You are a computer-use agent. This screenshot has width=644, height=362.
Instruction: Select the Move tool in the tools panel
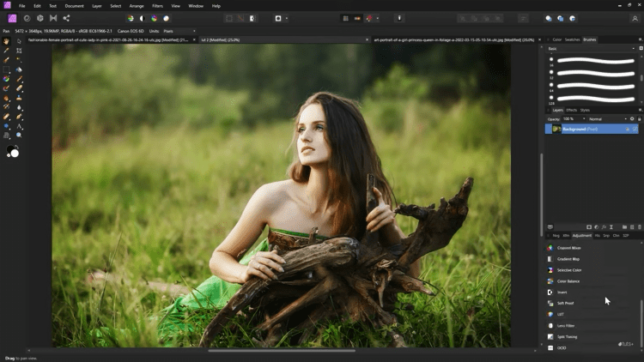[x=19, y=40]
